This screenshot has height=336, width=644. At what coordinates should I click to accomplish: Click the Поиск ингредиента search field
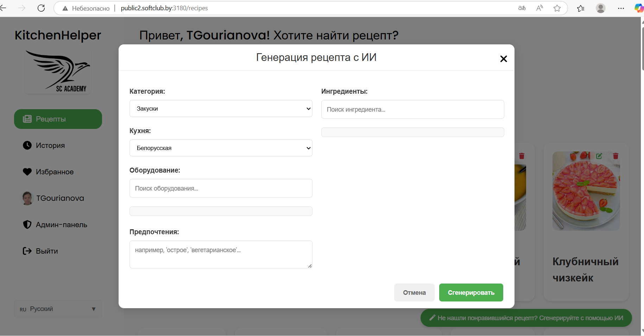tap(412, 109)
